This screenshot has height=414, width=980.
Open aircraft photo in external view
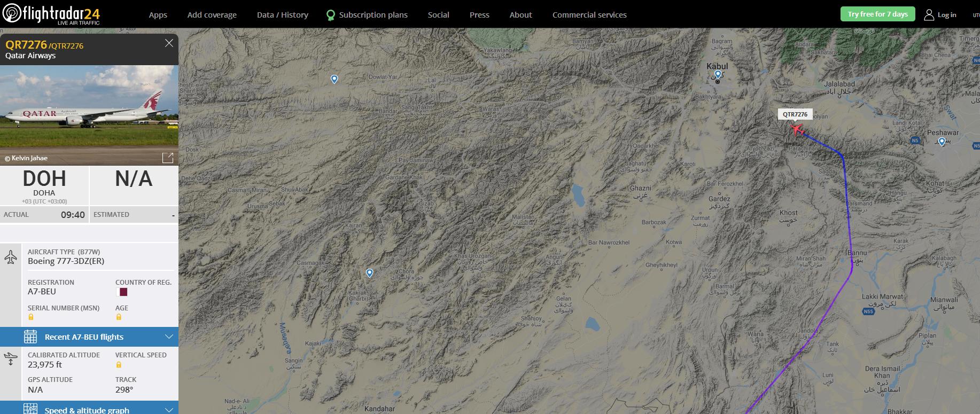[168, 158]
